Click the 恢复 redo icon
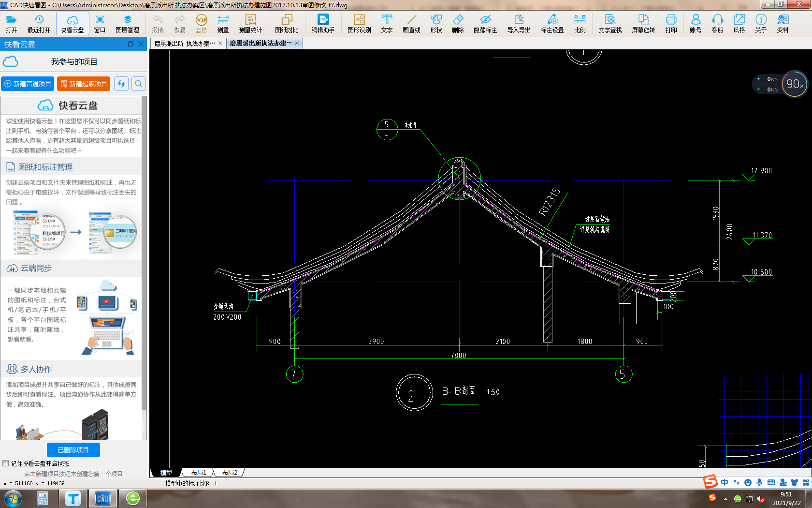The width and height of the screenshot is (812, 508). point(179,23)
